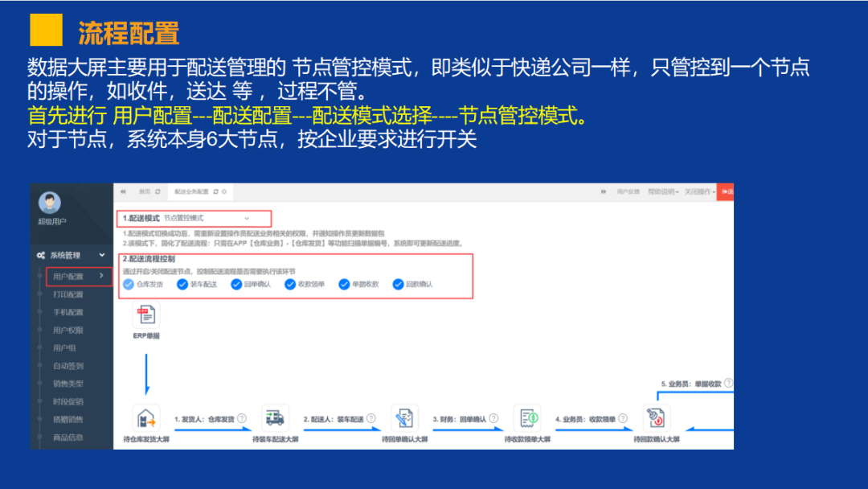Viewport: 868px width, 489px height.
Task: Click the 待回款确认大屏 label
Action: (657, 440)
